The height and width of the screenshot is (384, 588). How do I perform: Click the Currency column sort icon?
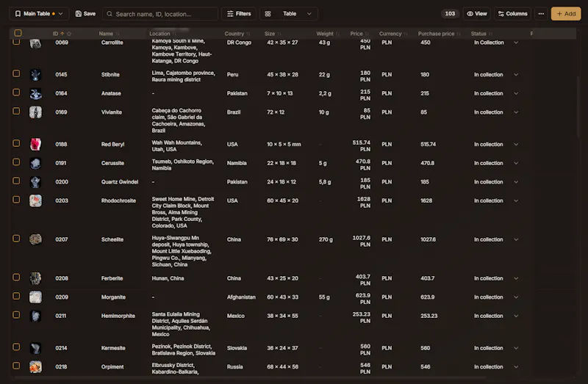point(406,34)
